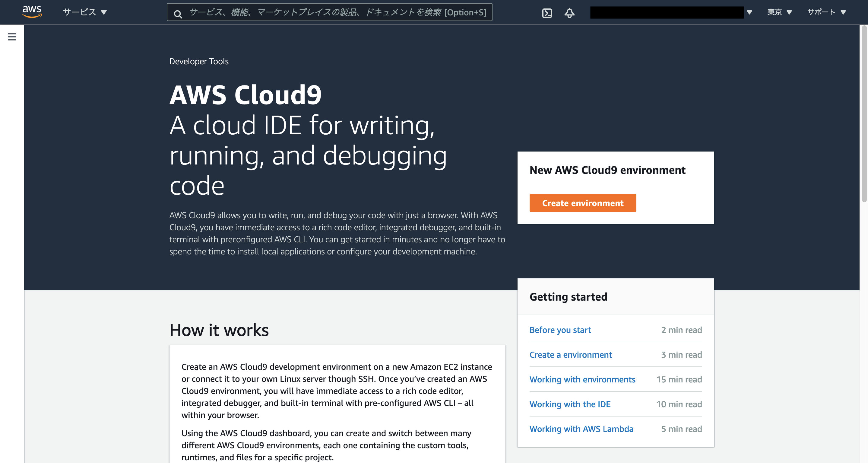868x463 pixels.
Task: Open the CloudShell terminal icon
Action: 547,13
